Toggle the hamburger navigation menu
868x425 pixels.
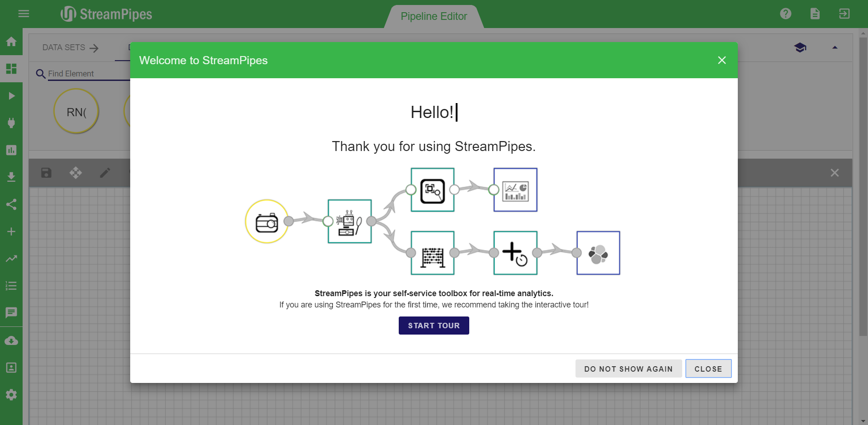click(24, 14)
